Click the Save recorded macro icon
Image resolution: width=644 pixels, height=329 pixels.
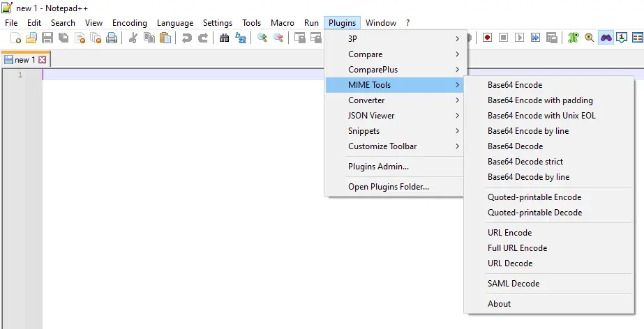(x=552, y=38)
